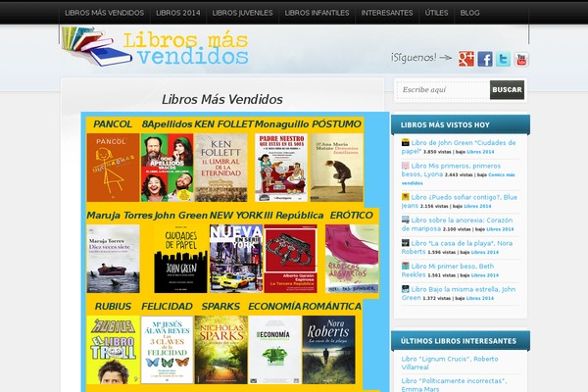Image resolution: width=588 pixels, height=392 pixels.
Task: Open the Nicholas Sparks book cover
Action: pos(220,350)
